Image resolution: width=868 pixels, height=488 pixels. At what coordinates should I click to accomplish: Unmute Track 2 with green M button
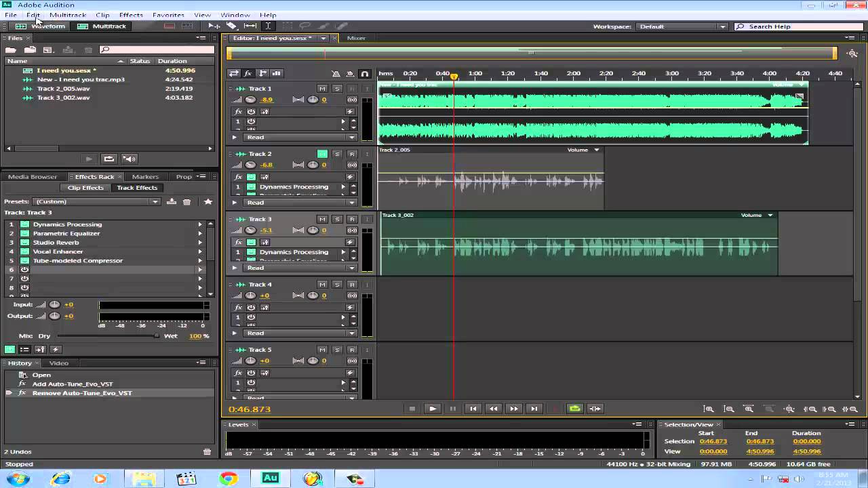coord(322,154)
